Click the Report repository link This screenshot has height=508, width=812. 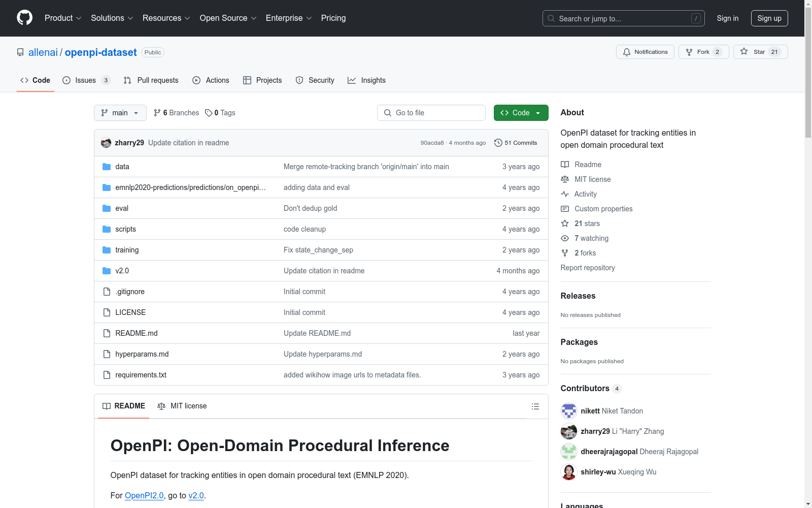tap(588, 268)
